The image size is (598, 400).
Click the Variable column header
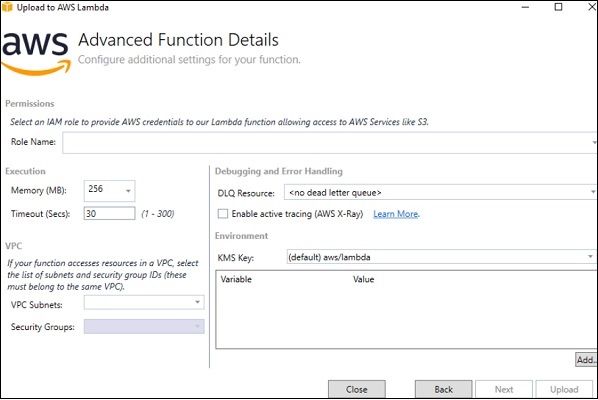click(x=236, y=279)
